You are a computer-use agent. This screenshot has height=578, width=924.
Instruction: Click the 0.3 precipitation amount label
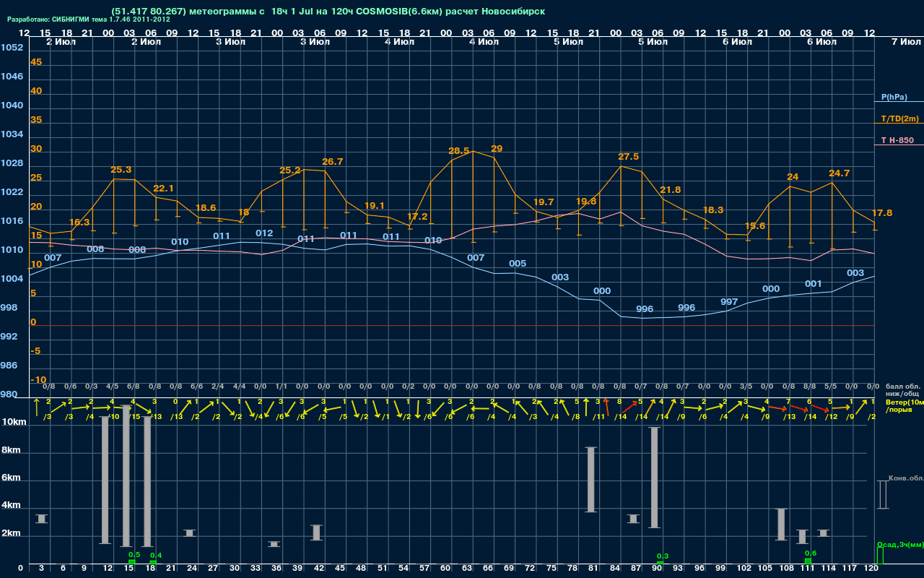[663, 556]
